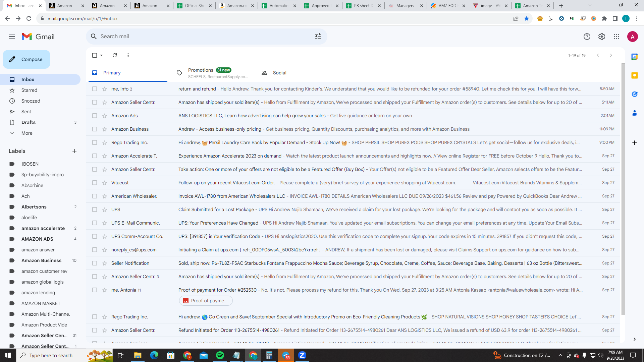Star the Vitacost email
This screenshot has width=644, height=362.
click(x=105, y=183)
